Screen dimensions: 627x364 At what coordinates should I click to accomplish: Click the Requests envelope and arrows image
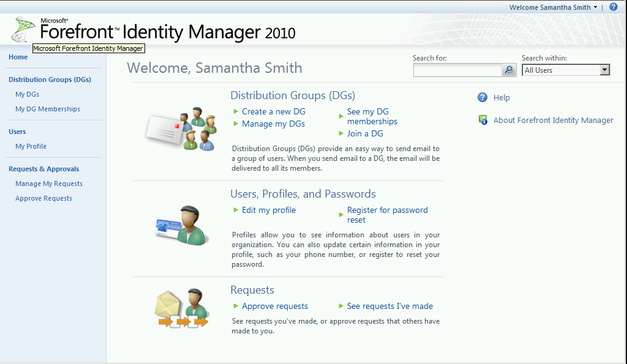(182, 308)
